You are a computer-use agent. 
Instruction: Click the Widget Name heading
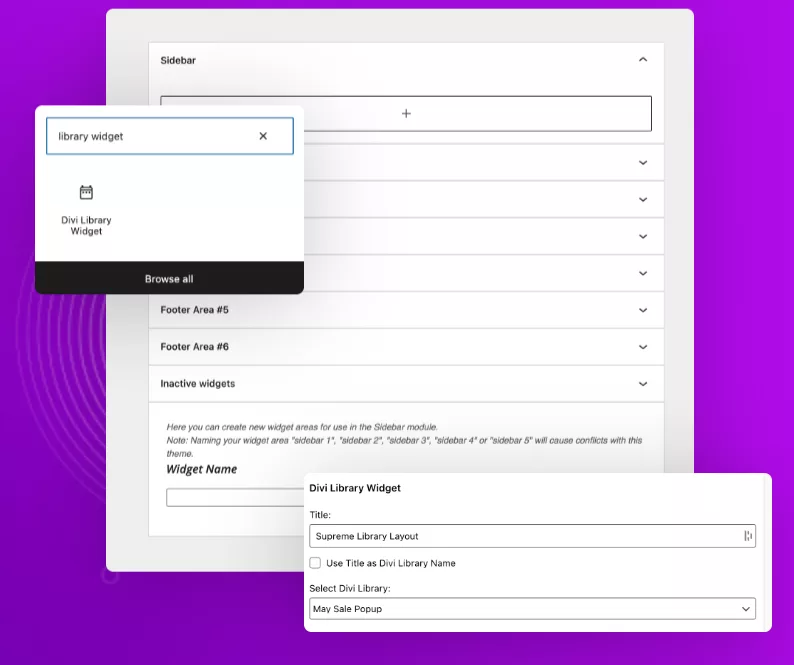click(x=202, y=469)
